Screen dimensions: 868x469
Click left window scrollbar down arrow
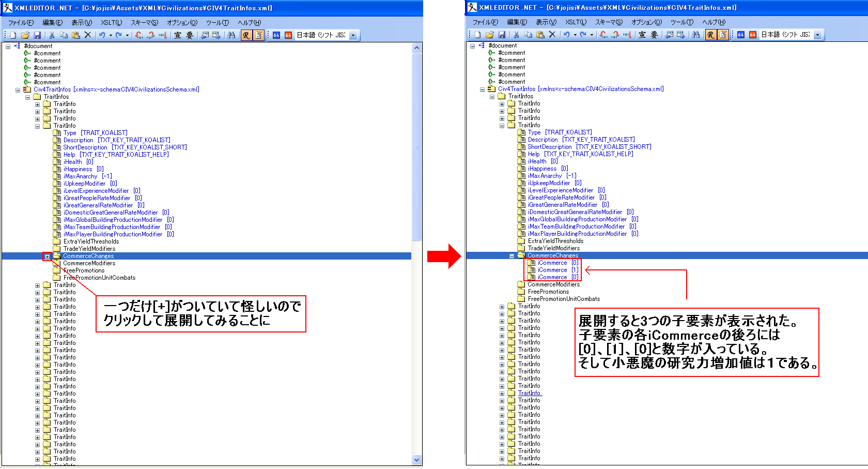tap(417, 460)
